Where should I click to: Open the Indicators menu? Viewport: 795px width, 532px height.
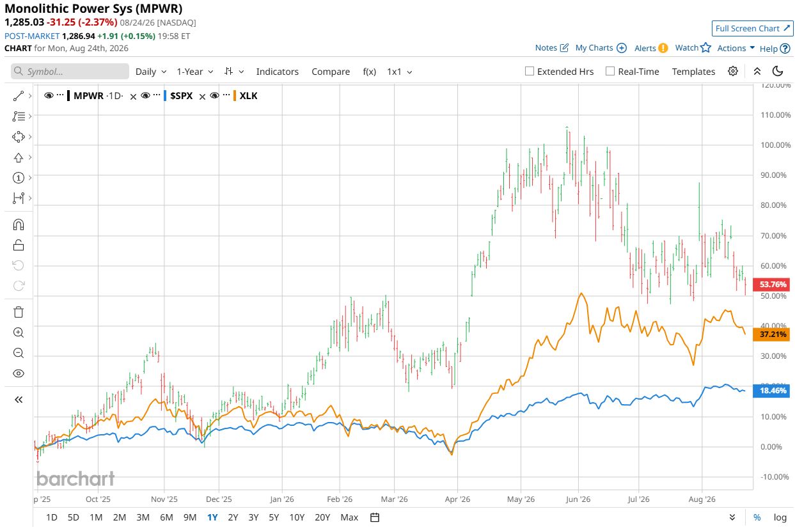coord(277,72)
